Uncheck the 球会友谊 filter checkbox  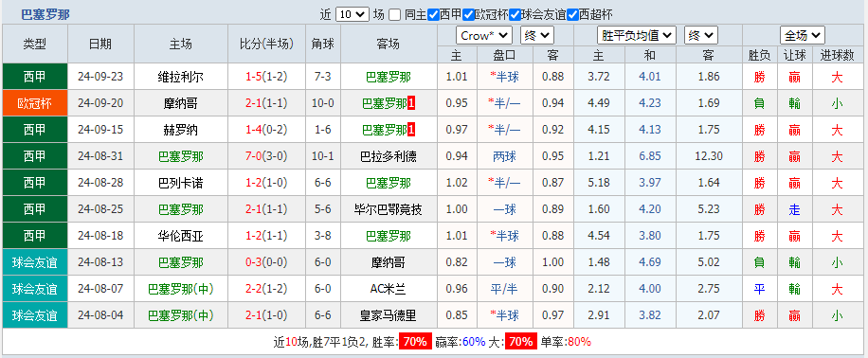pos(515,15)
